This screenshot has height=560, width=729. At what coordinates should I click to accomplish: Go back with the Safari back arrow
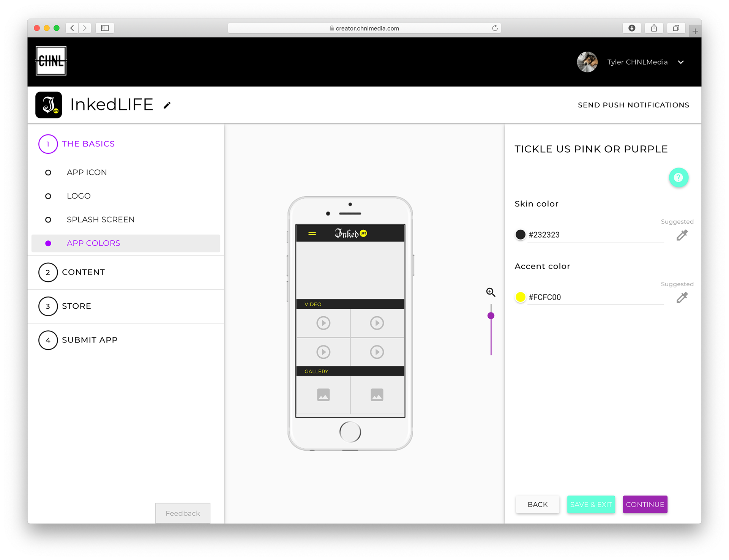[72, 28]
